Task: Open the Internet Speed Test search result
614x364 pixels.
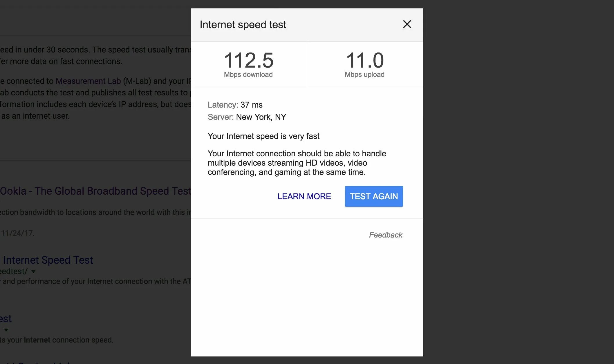Action: 48,260
